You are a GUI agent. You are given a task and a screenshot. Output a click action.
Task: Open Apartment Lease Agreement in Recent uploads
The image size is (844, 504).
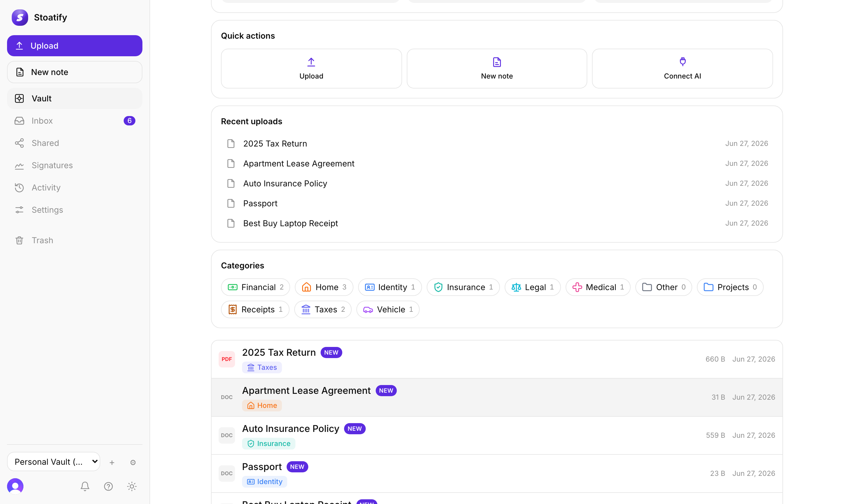pyautogui.click(x=497, y=164)
